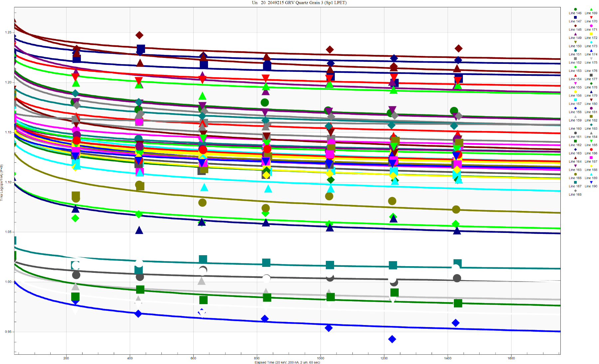Click the blue inverted triangle for Line 190
Image resolution: width=599 pixels, height=364 pixels.
pos(591,182)
